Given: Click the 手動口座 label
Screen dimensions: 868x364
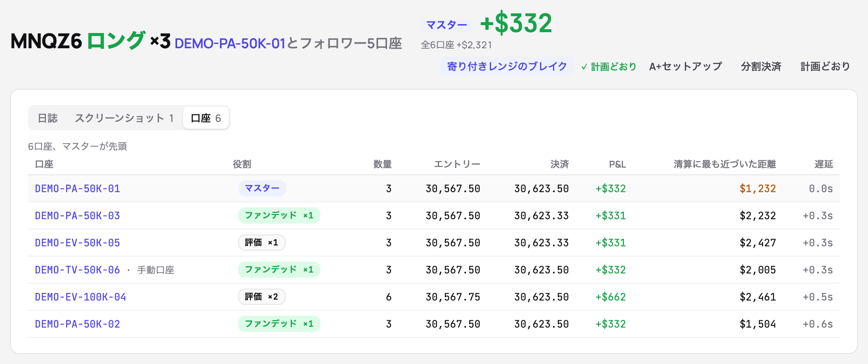Looking at the screenshot, I should [x=156, y=270].
